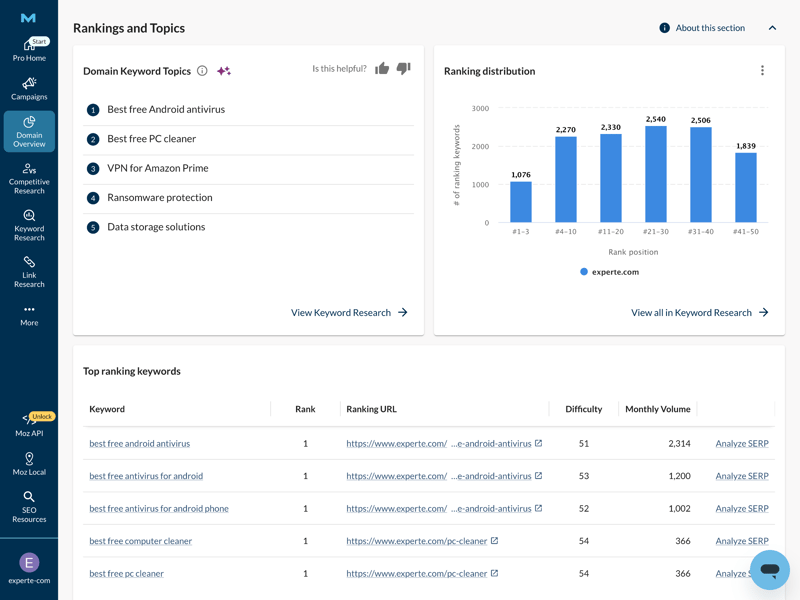Mark topics unhelpful with thumbs down
This screenshot has width=800, height=600.
coord(404,69)
